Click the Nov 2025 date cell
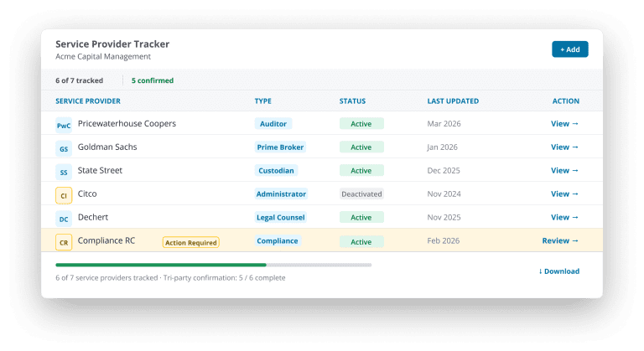The height and width of the screenshot is (351, 644). coord(444,217)
